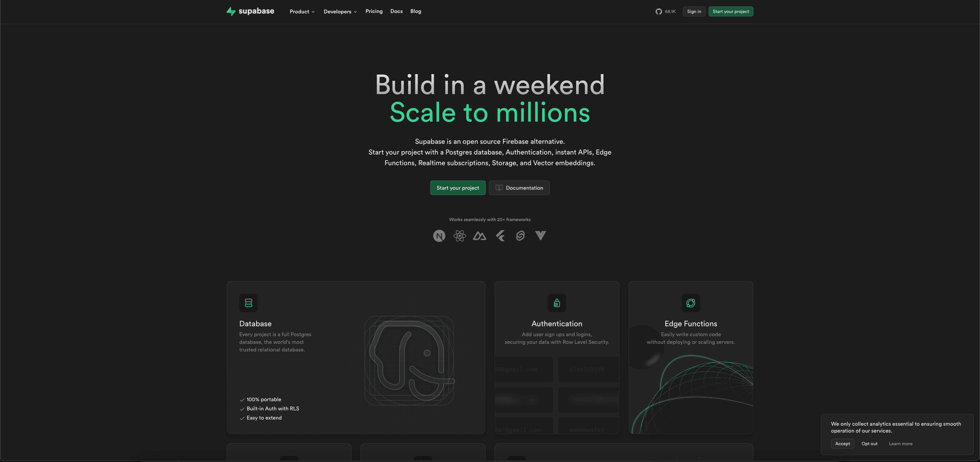Click the Database card icon
The height and width of the screenshot is (462, 980).
pos(248,303)
